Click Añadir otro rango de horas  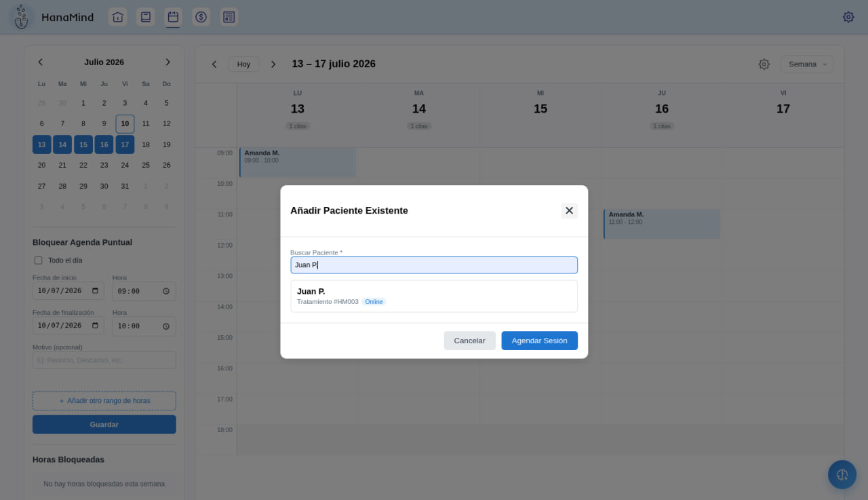click(x=104, y=401)
